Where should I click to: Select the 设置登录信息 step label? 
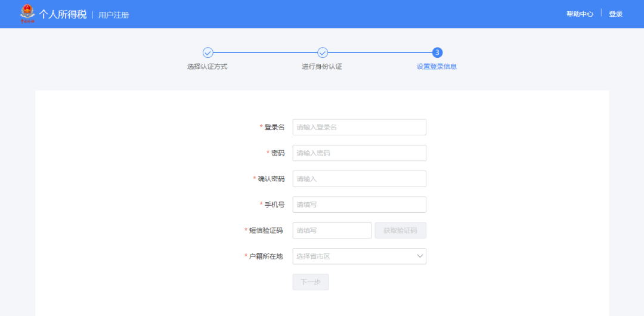pyautogui.click(x=436, y=66)
